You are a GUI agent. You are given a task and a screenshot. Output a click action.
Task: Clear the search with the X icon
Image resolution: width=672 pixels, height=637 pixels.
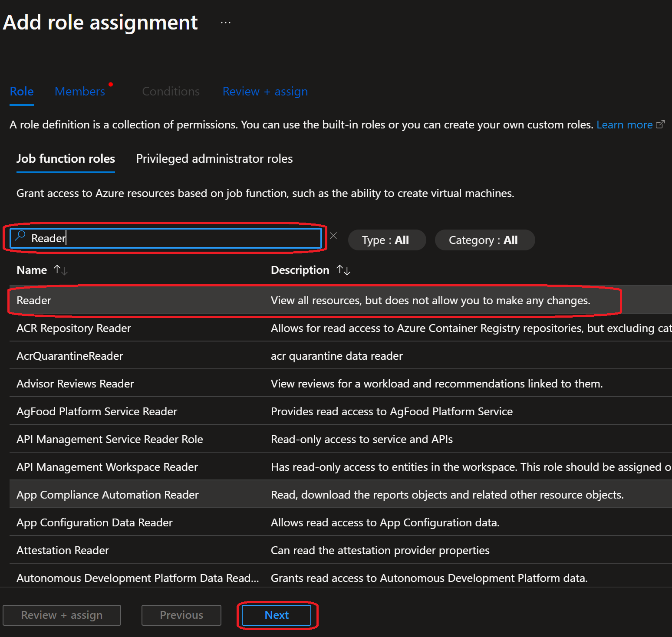tap(333, 236)
